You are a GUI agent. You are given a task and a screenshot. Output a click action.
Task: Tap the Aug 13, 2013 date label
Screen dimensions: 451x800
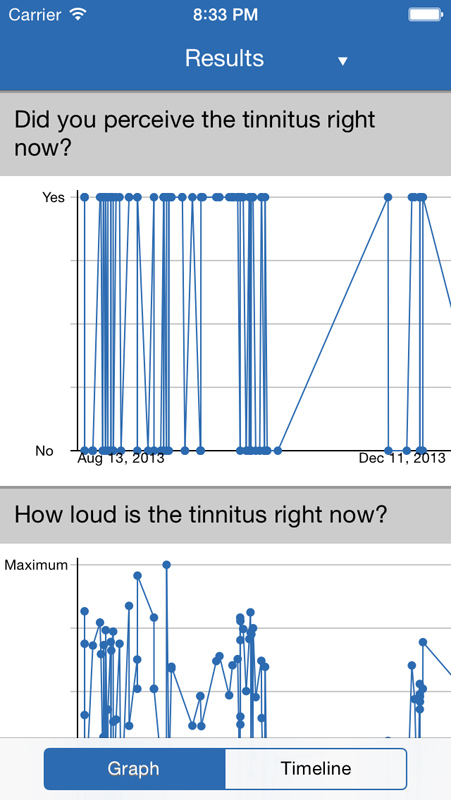[x=120, y=458]
